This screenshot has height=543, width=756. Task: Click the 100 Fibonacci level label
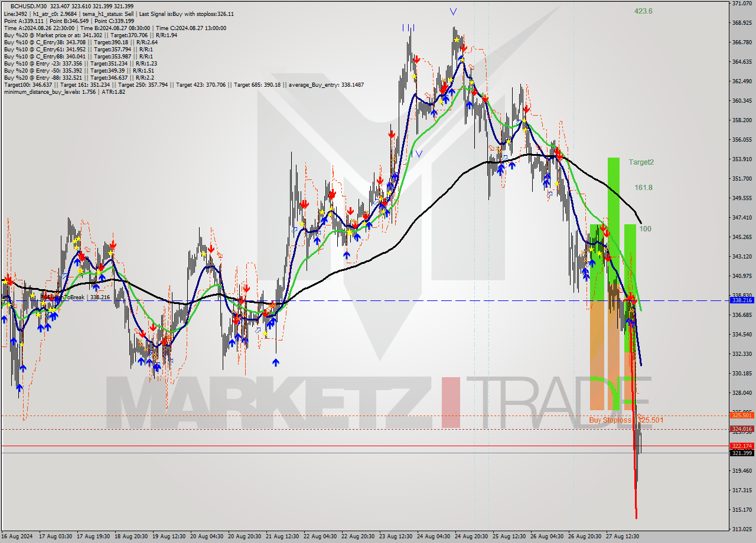645,228
